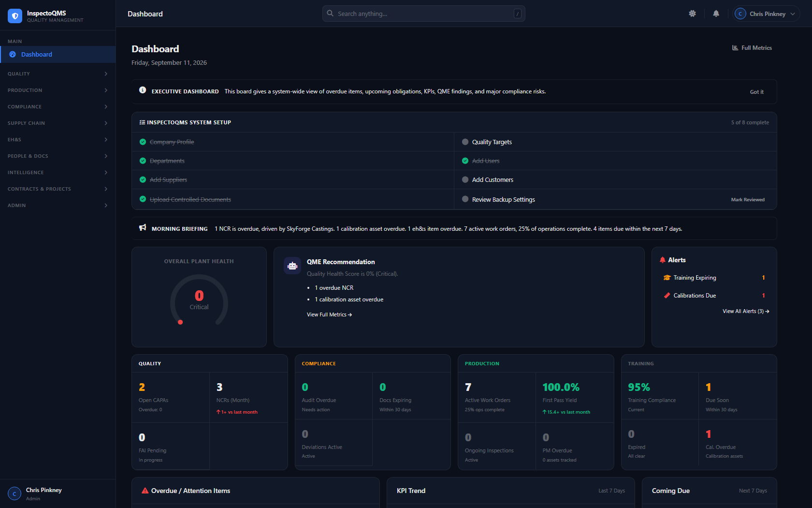Dismiss banner with Got it
The height and width of the screenshot is (508, 812).
click(x=756, y=92)
